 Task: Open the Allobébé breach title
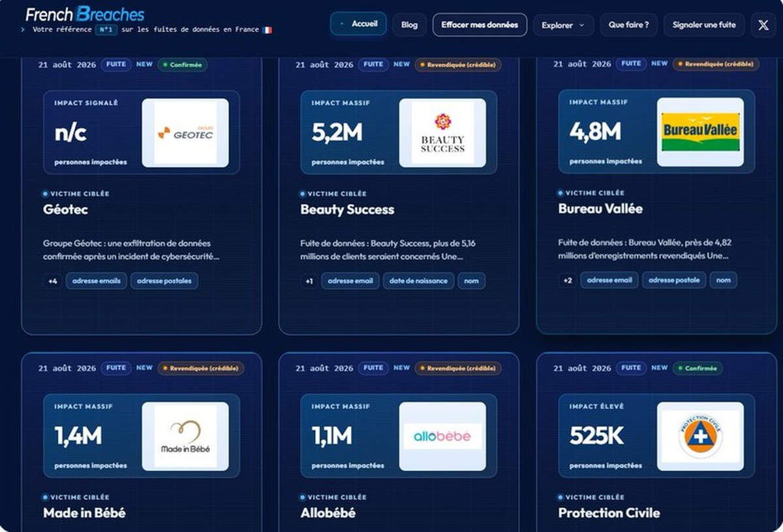click(328, 513)
